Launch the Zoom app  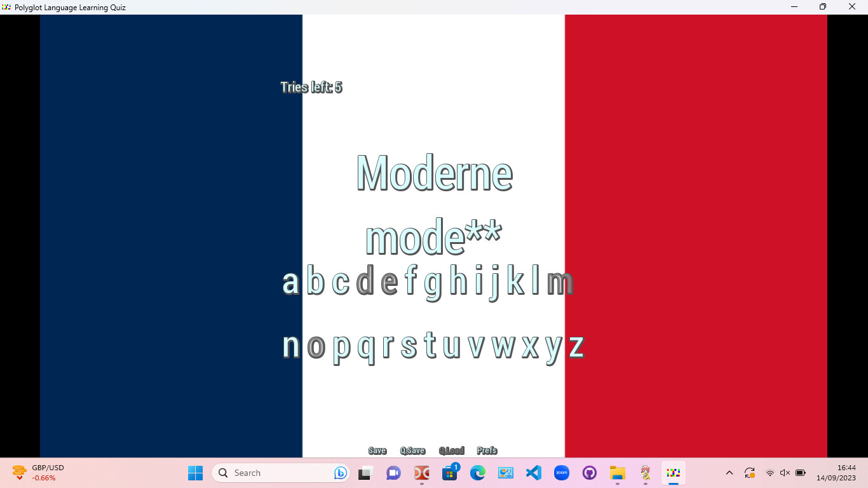tap(561, 473)
